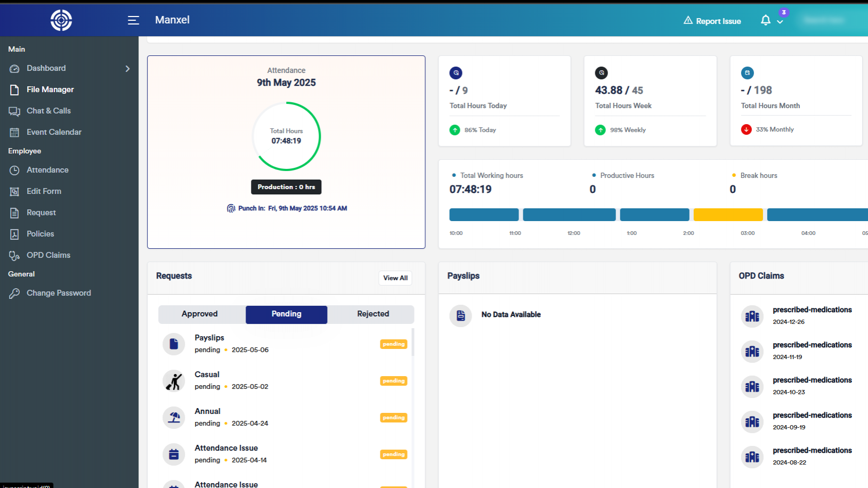
Task: Click the Manxel logo icon
Action: click(x=61, y=20)
